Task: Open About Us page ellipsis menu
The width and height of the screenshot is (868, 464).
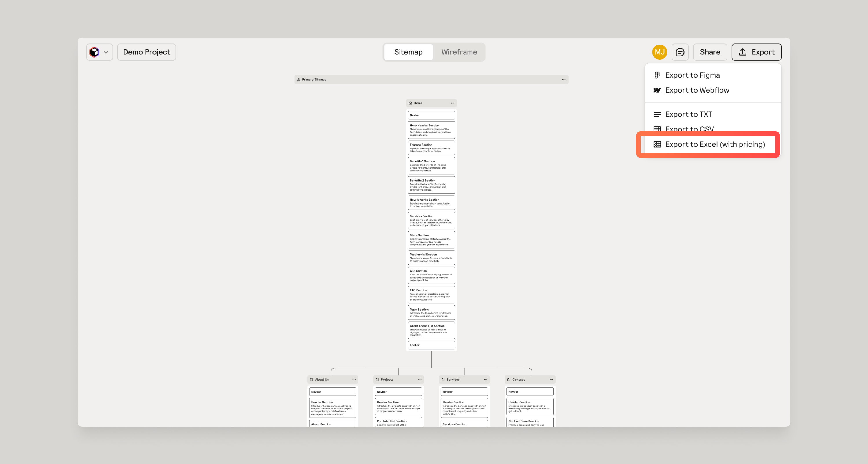Action: coord(354,380)
